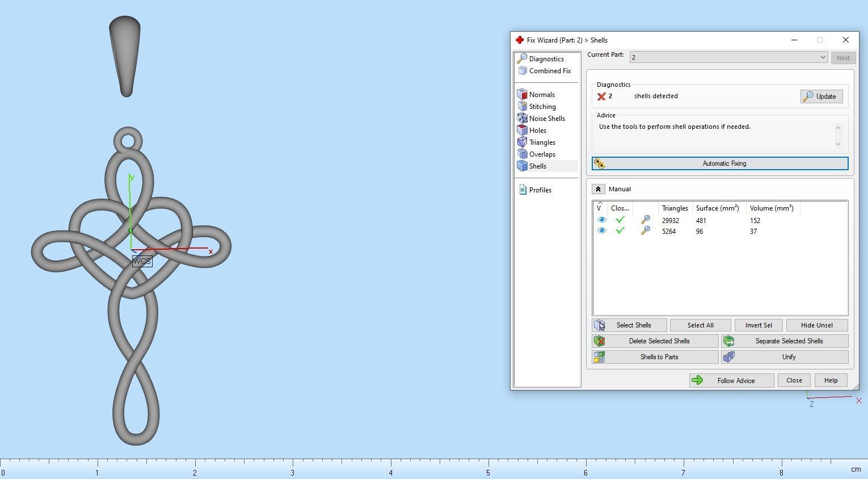Viewport: 868px width, 479px height.
Task: Click the Combined Fix cube icon
Action: [522, 71]
